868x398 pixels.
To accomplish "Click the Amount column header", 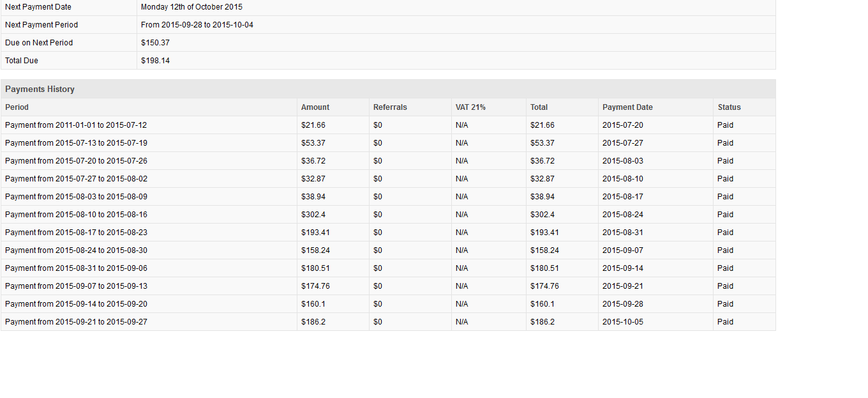I will pyautogui.click(x=315, y=107).
